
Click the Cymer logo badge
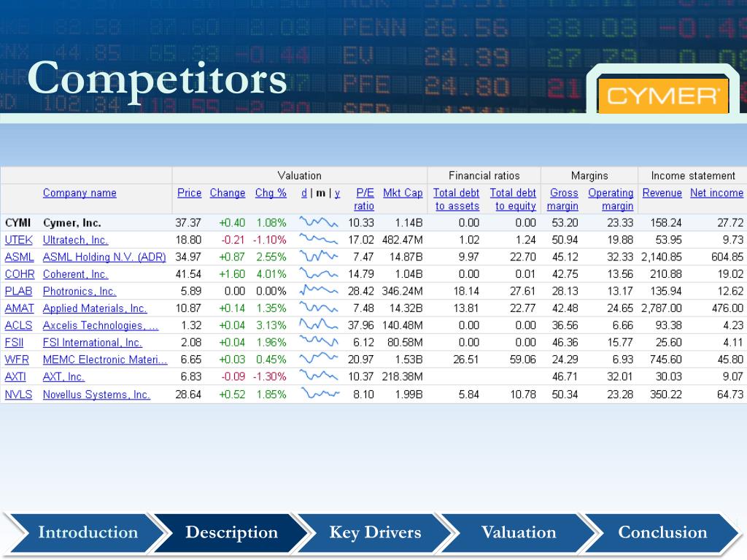[x=662, y=96]
